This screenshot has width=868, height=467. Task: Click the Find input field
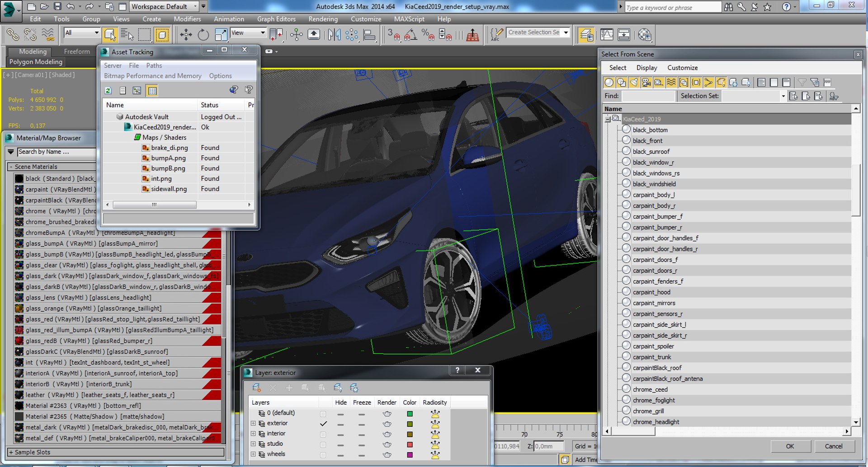click(648, 96)
